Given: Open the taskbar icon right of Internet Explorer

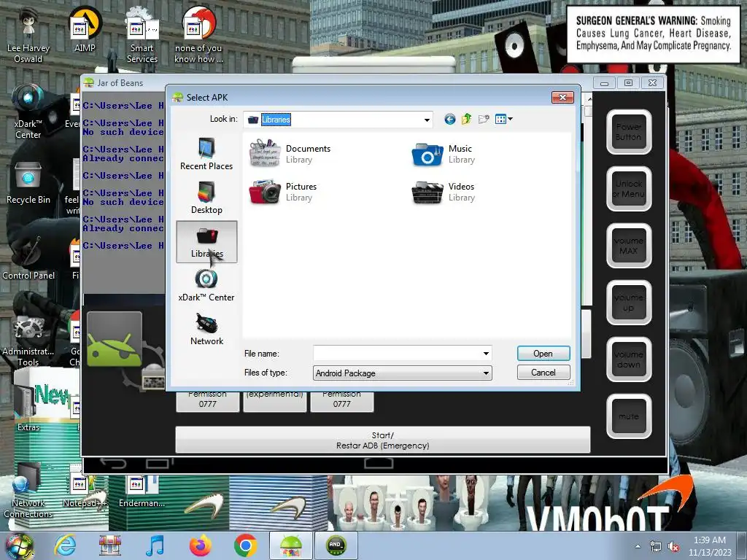Looking at the screenshot, I should [x=109, y=545].
